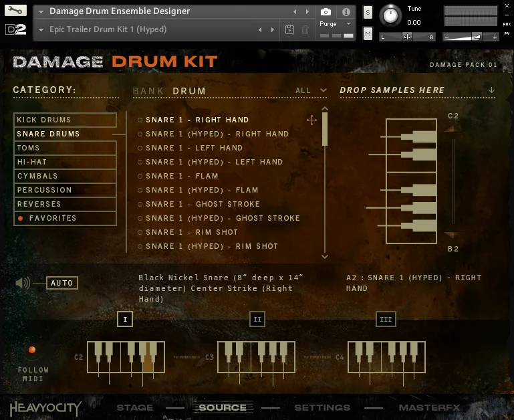
Task: Select the HI-HAT category
Action: tap(65, 162)
